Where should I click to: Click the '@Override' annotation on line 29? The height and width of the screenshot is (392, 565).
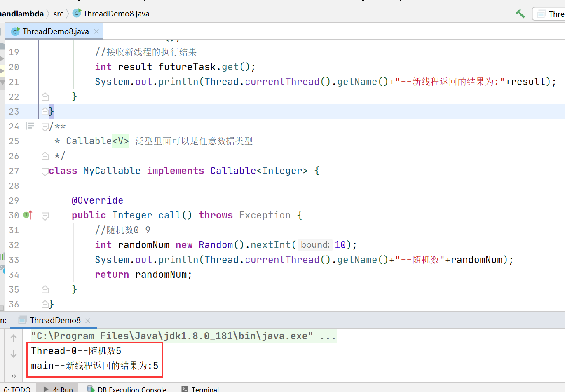pos(97,200)
